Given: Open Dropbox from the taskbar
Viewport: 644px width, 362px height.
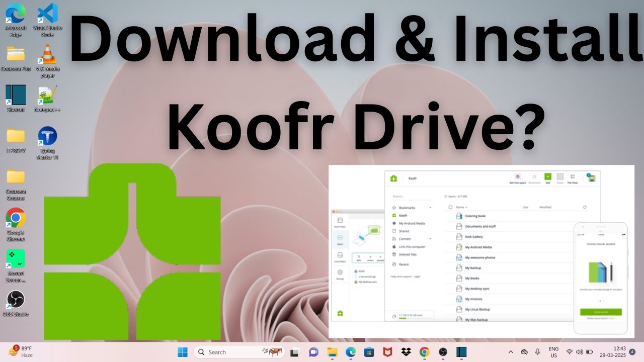Looking at the screenshot, I should pyautogui.click(x=406, y=352).
